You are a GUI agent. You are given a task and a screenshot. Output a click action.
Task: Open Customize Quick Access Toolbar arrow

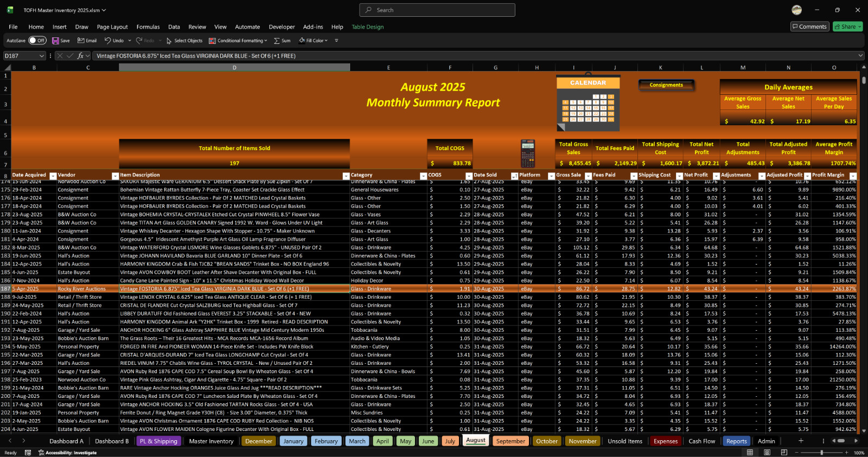coord(336,41)
